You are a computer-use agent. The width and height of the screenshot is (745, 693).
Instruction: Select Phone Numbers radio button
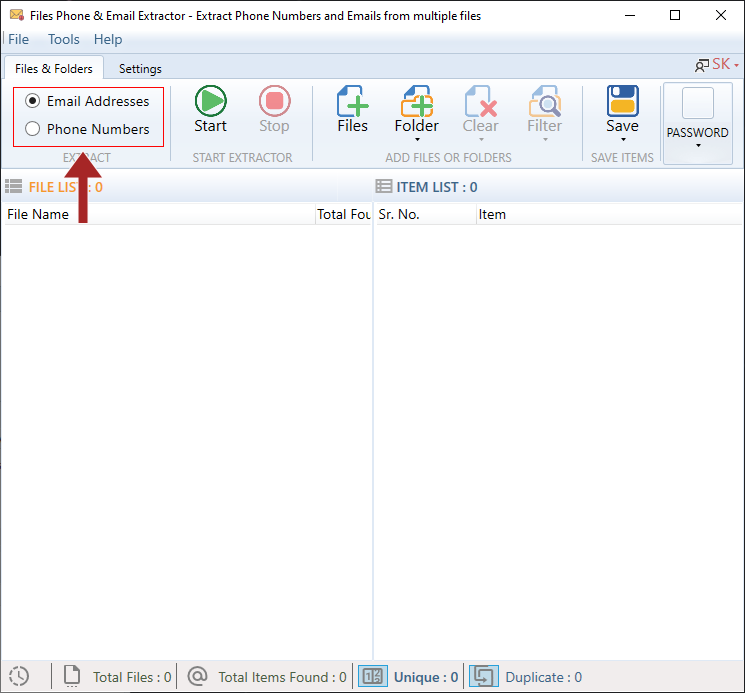pyautogui.click(x=32, y=129)
